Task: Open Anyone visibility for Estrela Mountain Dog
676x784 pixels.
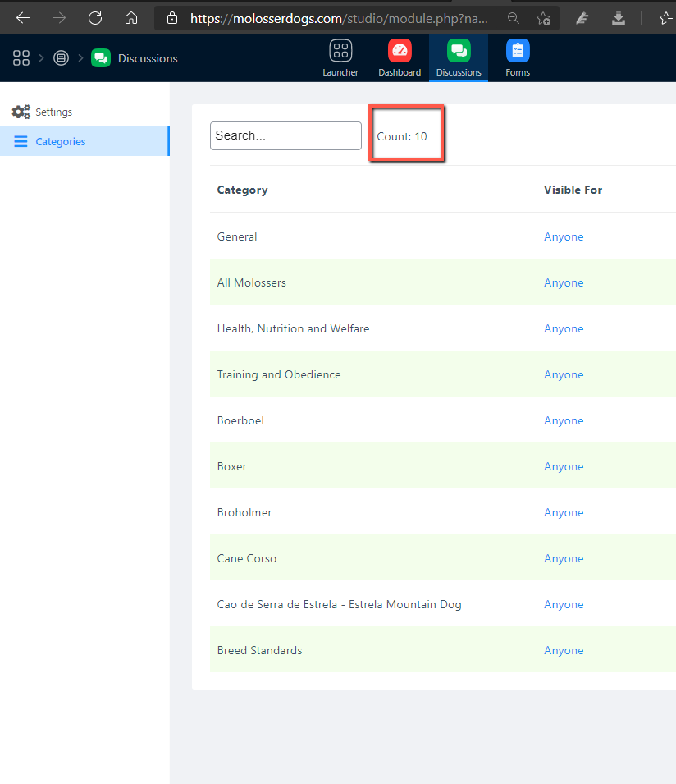Action: [564, 604]
